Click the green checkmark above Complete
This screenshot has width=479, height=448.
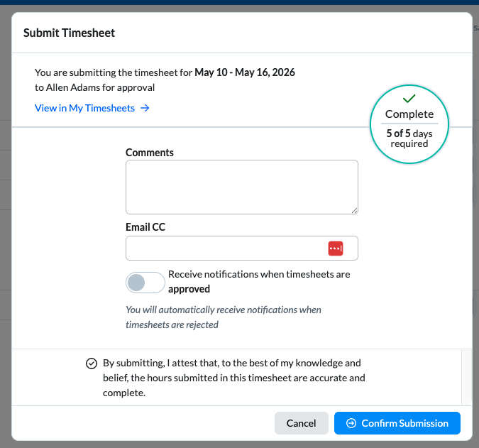(409, 99)
